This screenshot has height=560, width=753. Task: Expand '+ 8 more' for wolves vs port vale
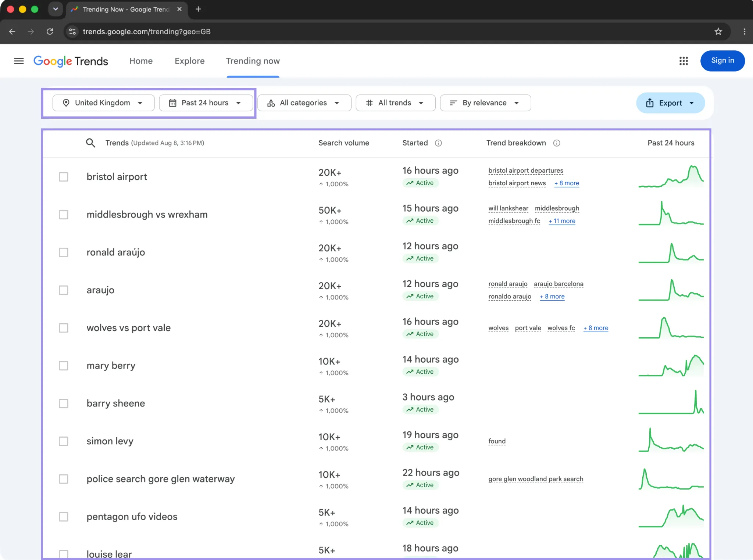tap(596, 328)
